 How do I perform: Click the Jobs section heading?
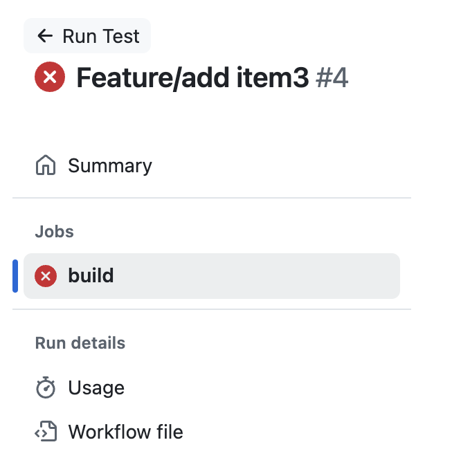[55, 232]
